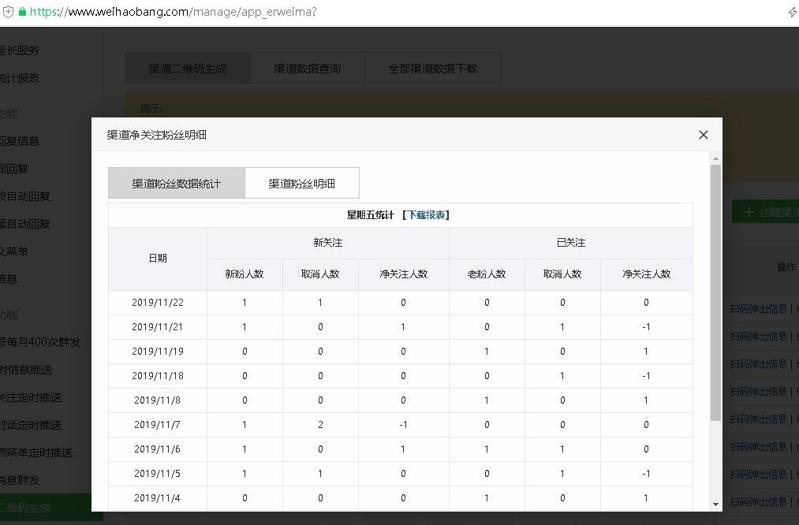
Task: Select date cell 2019/11/6
Action: pyautogui.click(x=157, y=450)
